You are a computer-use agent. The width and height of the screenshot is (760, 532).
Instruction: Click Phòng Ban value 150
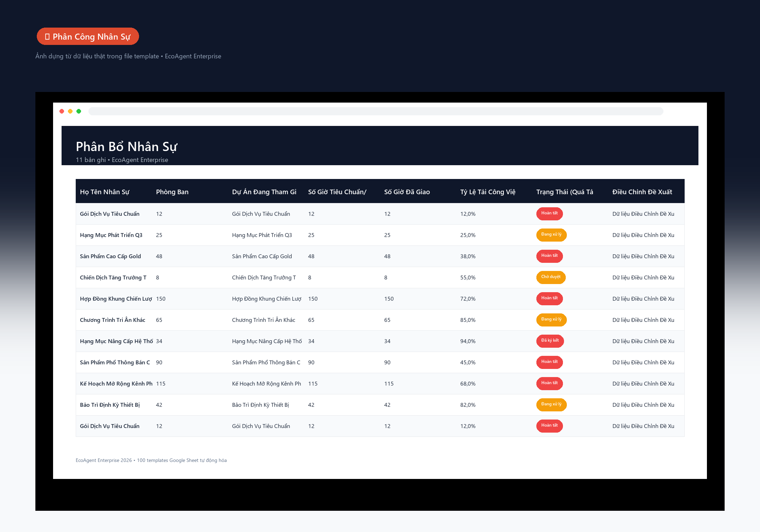tap(161, 299)
